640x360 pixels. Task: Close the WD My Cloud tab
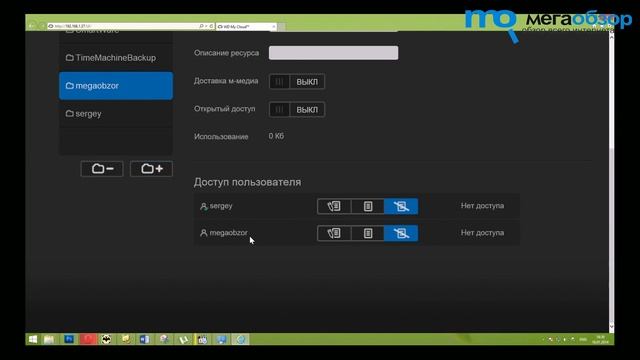point(274,27)
